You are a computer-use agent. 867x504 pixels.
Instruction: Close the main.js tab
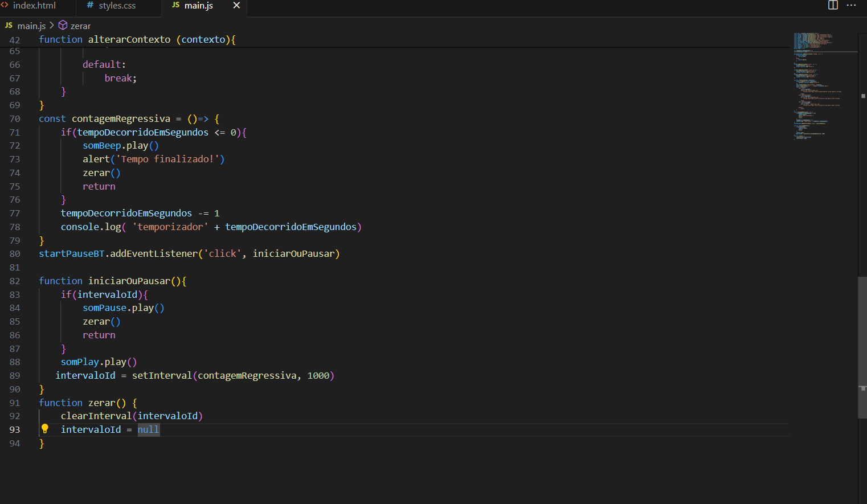pos(236,6)
